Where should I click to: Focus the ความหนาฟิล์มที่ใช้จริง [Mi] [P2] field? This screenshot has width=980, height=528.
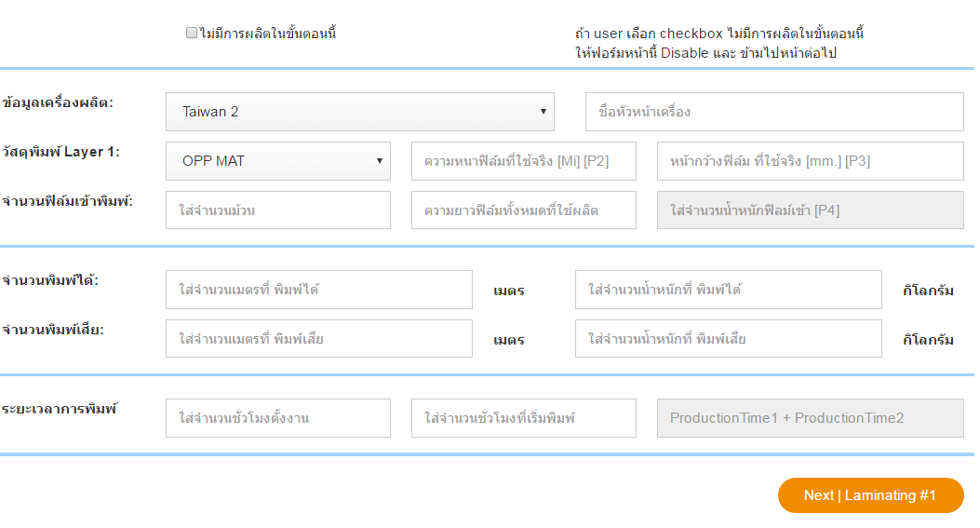[524, 161]
